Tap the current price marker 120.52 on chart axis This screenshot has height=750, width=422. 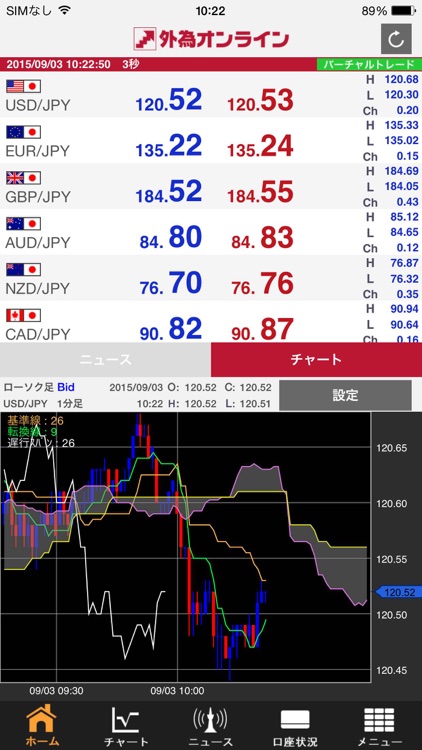point(396,592)
